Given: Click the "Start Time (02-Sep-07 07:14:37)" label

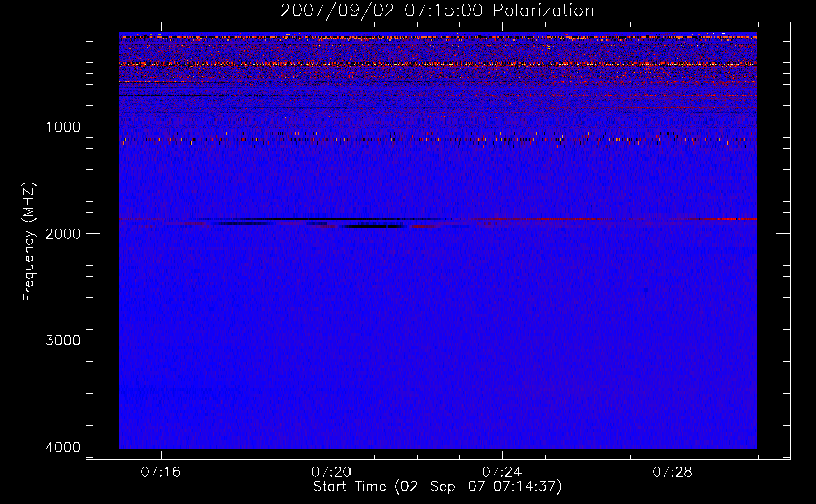Looking at the screenshot, I should 437,487.
